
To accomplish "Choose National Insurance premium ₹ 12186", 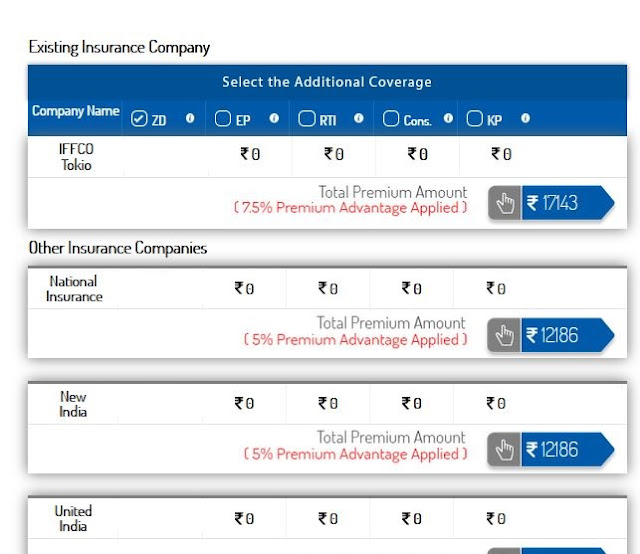I will coord(567,335).
